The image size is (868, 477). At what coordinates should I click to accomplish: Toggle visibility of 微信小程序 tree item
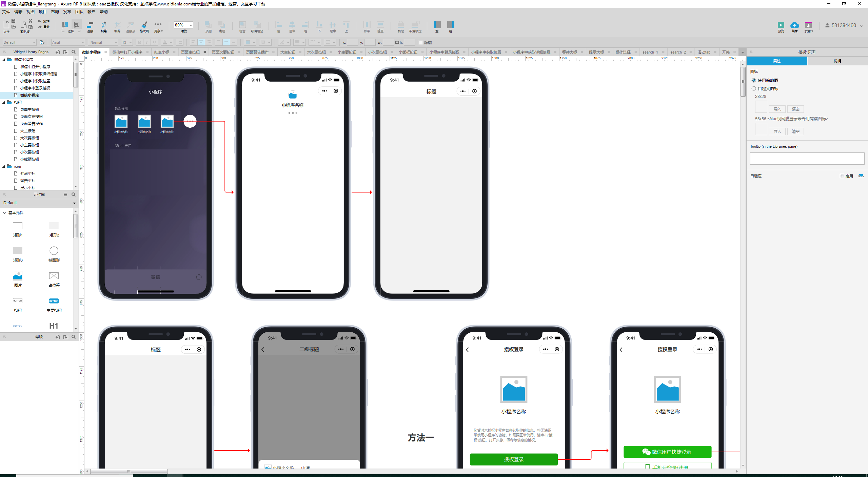click(x=4, y=60)
